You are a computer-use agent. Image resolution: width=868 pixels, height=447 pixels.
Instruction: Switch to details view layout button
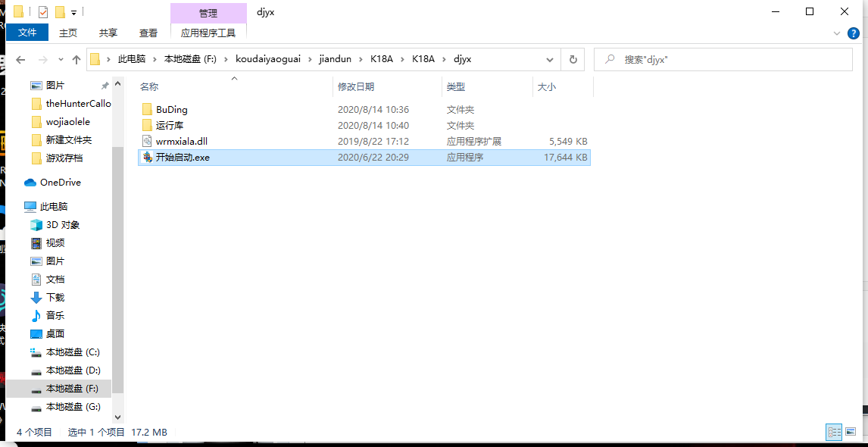(834, 432)
